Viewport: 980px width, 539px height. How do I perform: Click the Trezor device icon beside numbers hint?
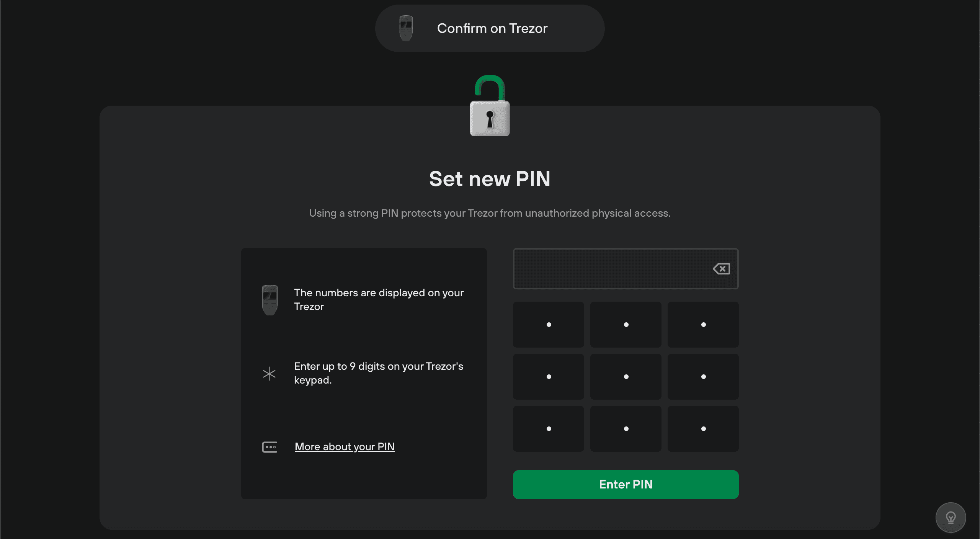[269, 300]
